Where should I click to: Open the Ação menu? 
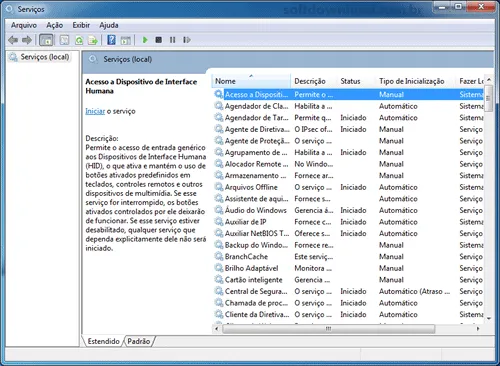click(55, 25)
